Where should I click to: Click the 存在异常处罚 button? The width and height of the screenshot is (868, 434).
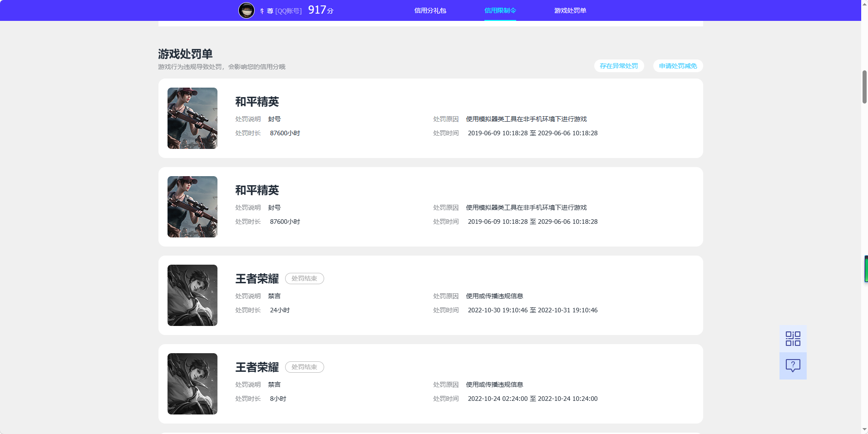coord(619,66)
